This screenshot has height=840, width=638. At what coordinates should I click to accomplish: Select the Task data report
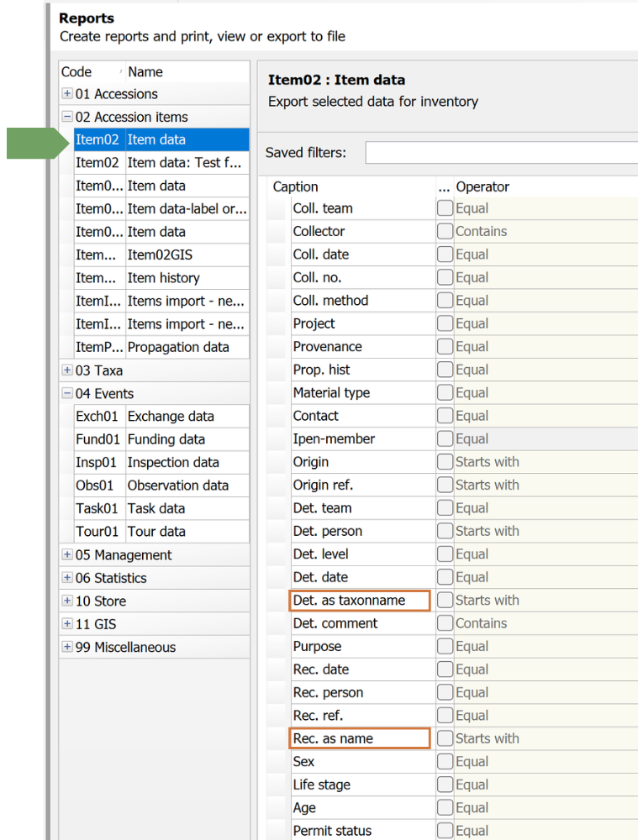click(161, 508)
